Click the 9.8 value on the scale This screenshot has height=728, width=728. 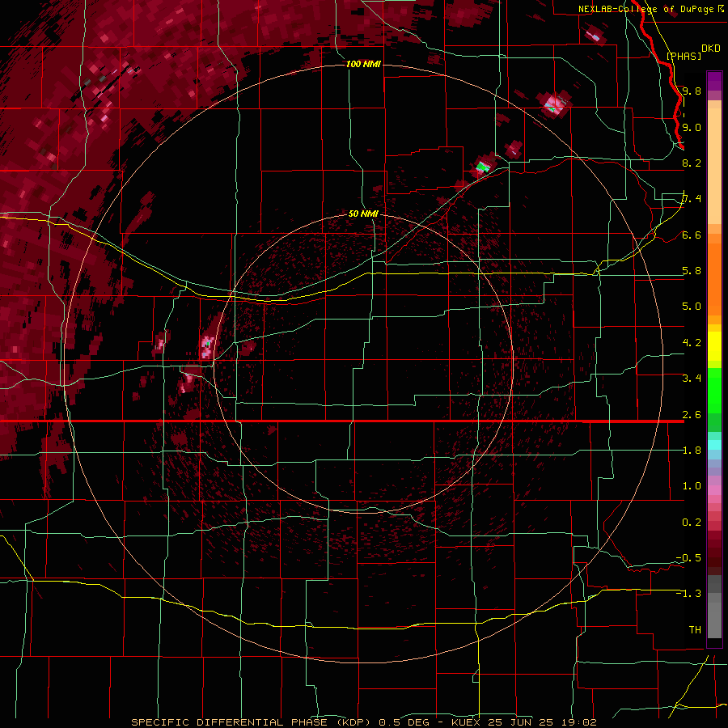coord(692,91)
